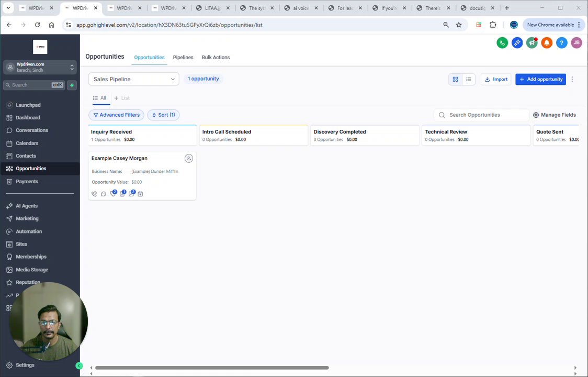Image resolution: width=588 pixels, height=377 pixels.
Task: Click the sidebar Search box
Action: point(34,85)
